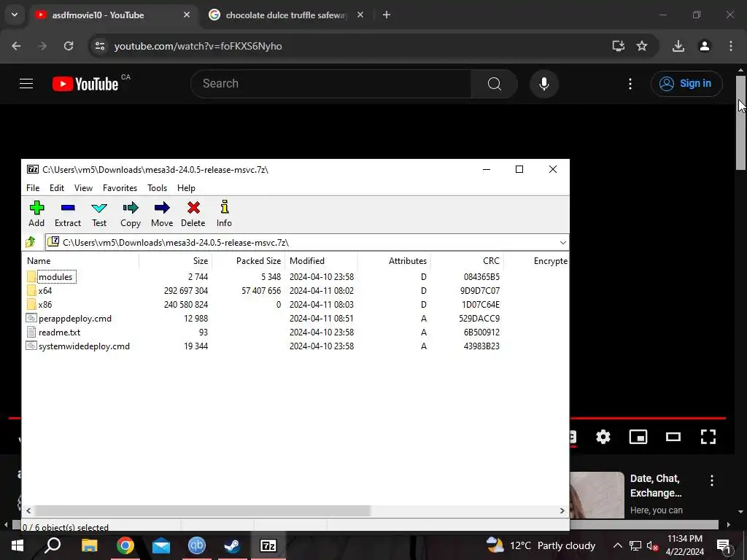Open Chrome tab search dropdown

point(15,15)
